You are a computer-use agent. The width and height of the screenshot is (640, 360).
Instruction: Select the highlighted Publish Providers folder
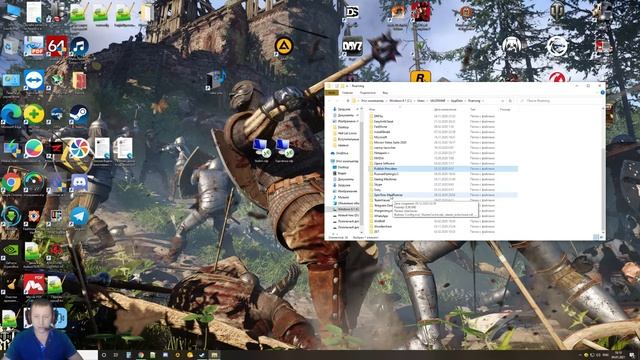tap(443, 169)
